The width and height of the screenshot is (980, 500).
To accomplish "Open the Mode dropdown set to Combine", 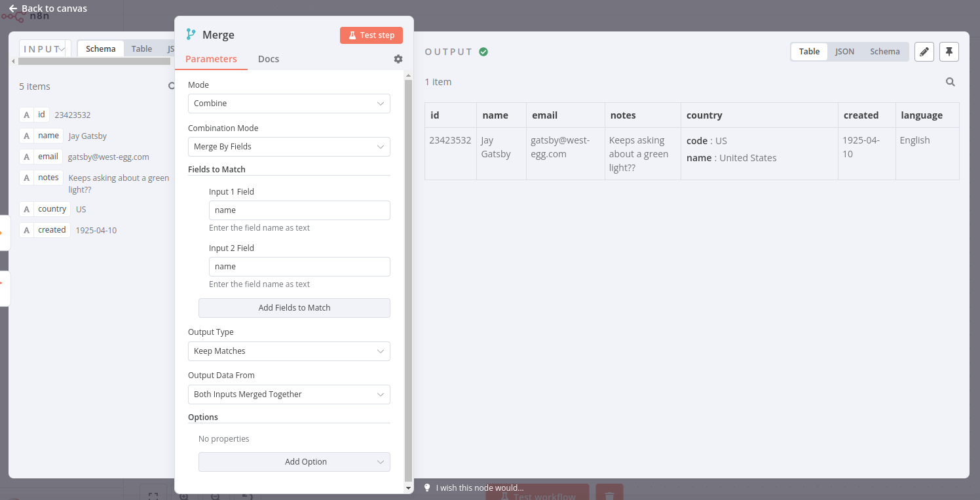I will point(289,103).
